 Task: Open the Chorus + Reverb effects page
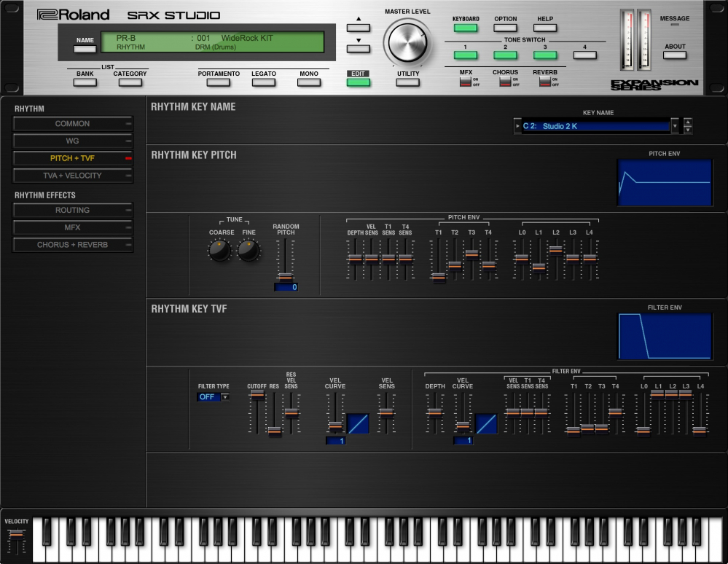(73, 245)
